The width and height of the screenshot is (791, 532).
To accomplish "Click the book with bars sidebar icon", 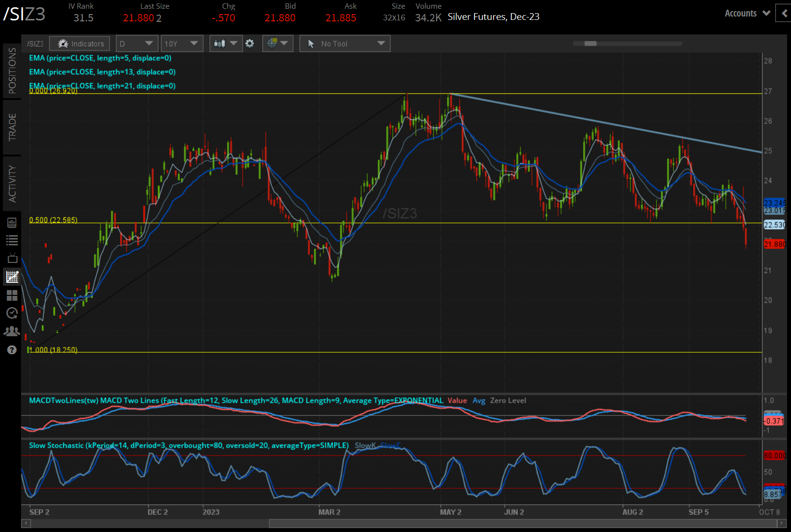I will pos(12,223).
